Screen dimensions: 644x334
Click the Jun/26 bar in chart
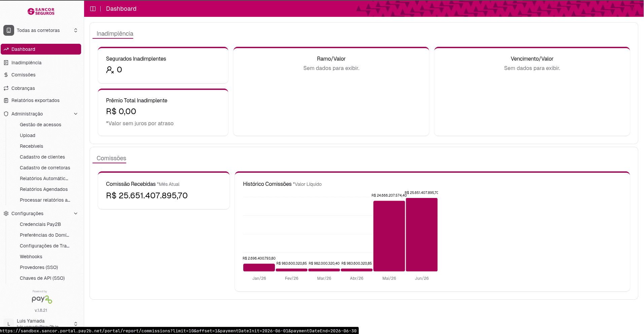[422, 235]
